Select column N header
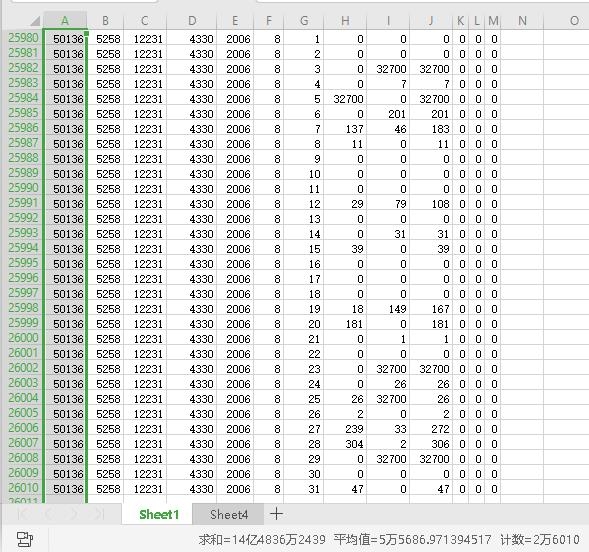589x552 pixels. [x=522, y=21]
